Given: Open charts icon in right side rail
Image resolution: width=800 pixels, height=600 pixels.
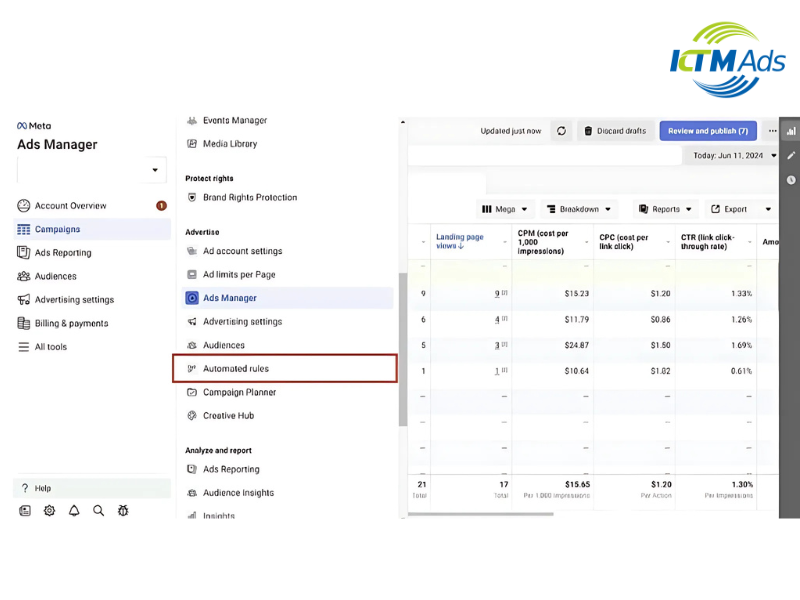Looking at the screenshot, I should coord(791,132).
